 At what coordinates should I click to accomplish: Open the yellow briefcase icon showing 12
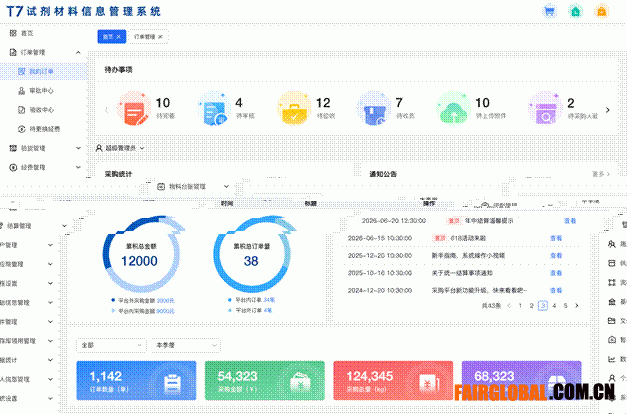(294, 108)
